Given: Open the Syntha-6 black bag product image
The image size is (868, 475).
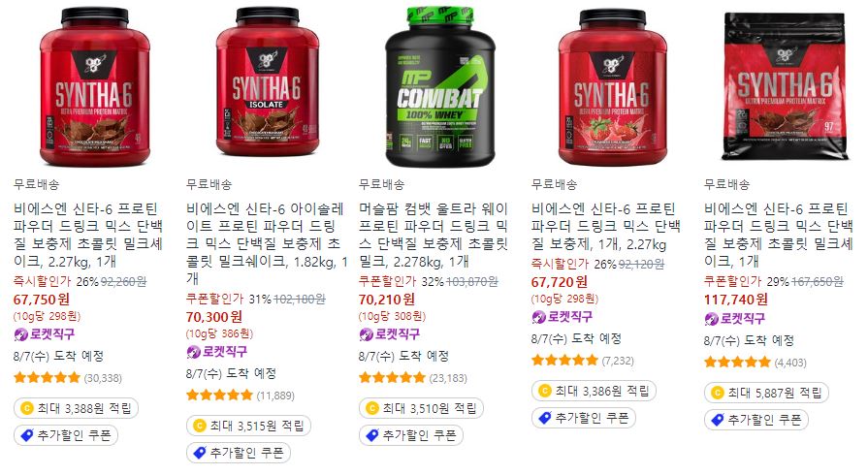Looking at the screenshot, I should (785, 87).
